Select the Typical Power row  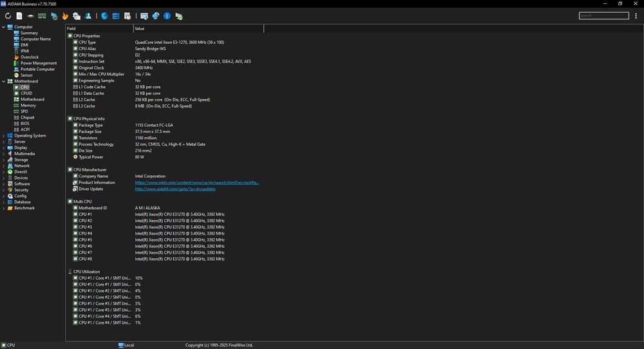coord(164,157)
